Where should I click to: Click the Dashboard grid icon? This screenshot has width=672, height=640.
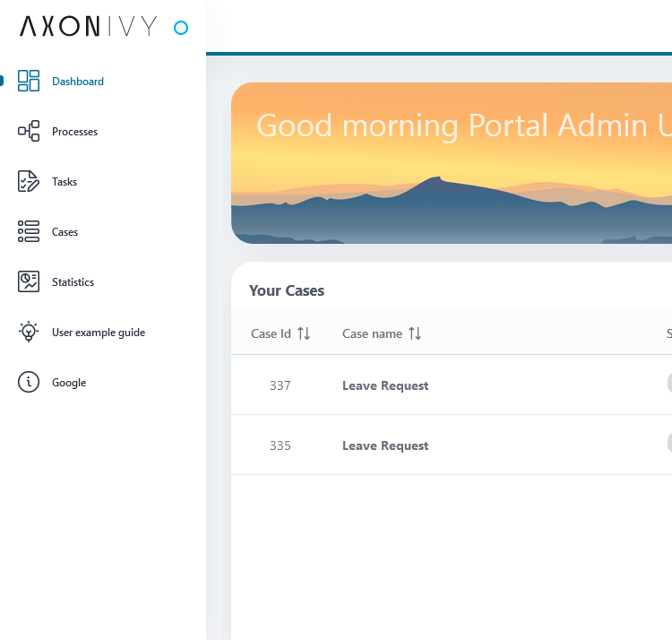pyautogui.click(x=29, y=81)
